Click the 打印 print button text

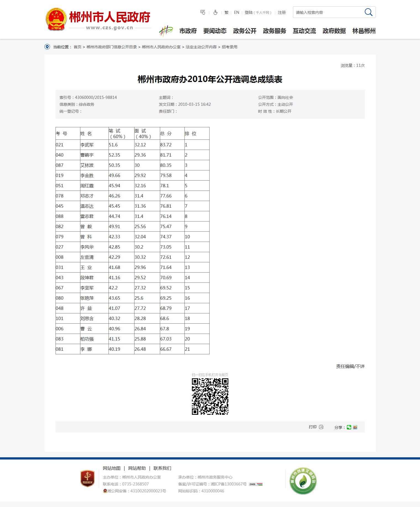click(313, 427)
